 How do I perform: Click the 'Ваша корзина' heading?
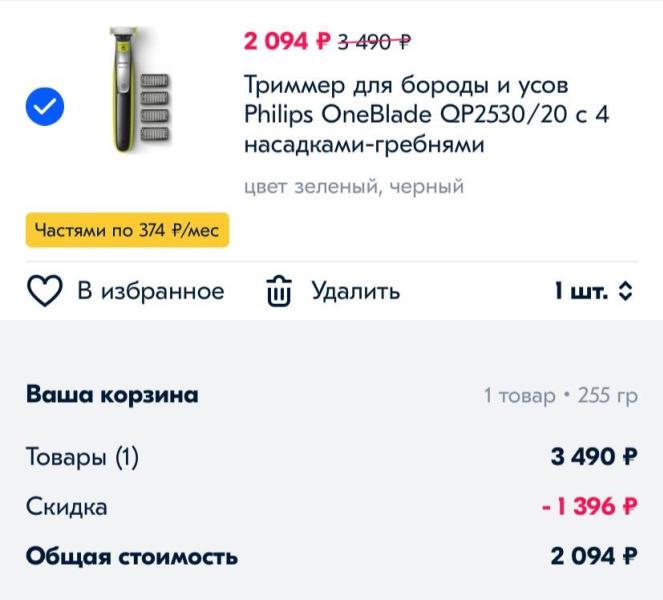[x=112, y=395]
